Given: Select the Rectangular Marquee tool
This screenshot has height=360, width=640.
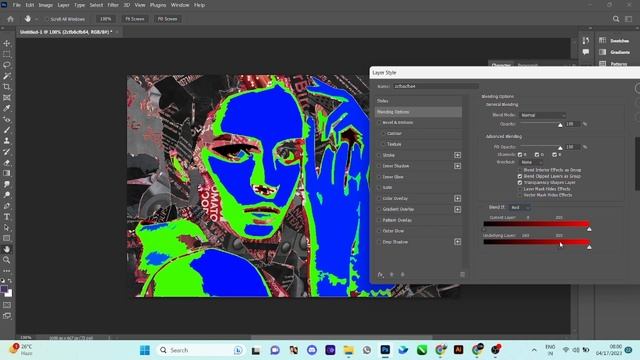Looking at the screenshot, I should [7, 54].
